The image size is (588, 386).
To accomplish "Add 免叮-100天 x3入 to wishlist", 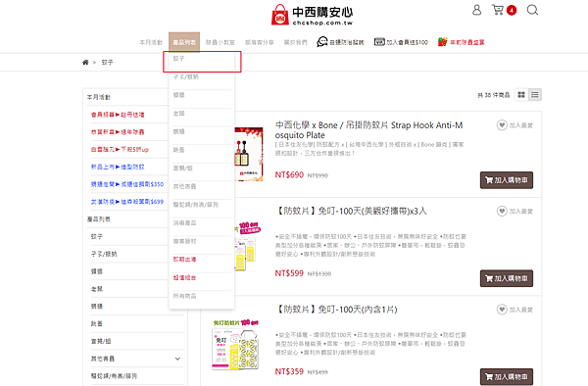I will point(514,212).
